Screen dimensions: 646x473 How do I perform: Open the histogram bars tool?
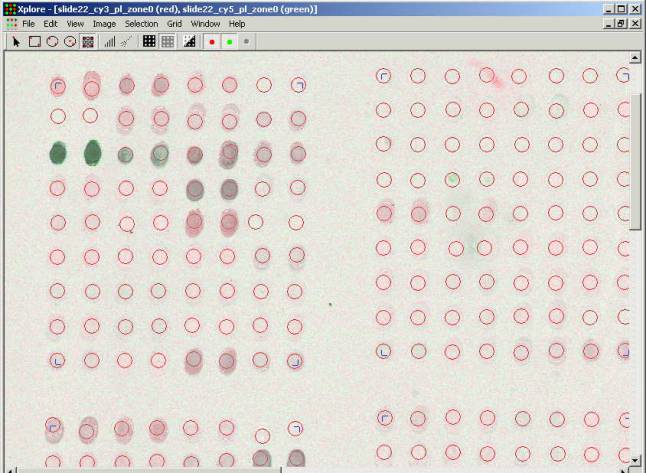(x=110, y=42)
